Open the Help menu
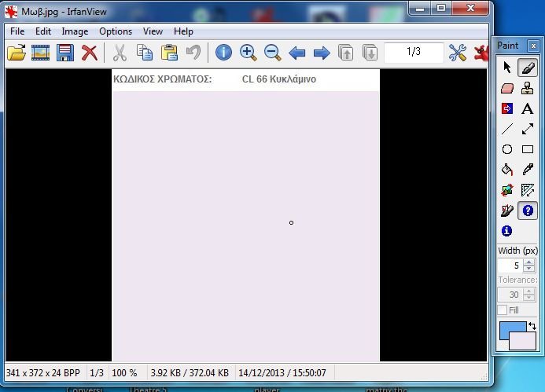Image resolution: width=545 pixels, height=392 pixels. 183,31
